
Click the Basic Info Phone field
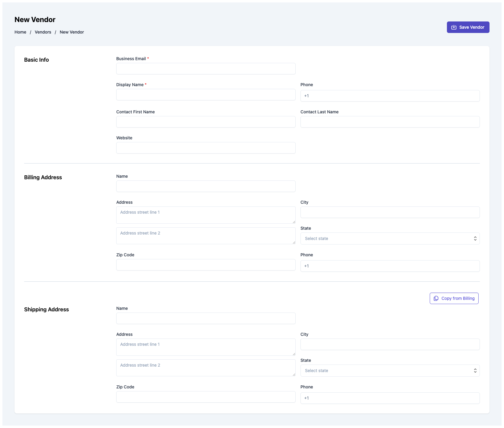(x=390, y=96)
